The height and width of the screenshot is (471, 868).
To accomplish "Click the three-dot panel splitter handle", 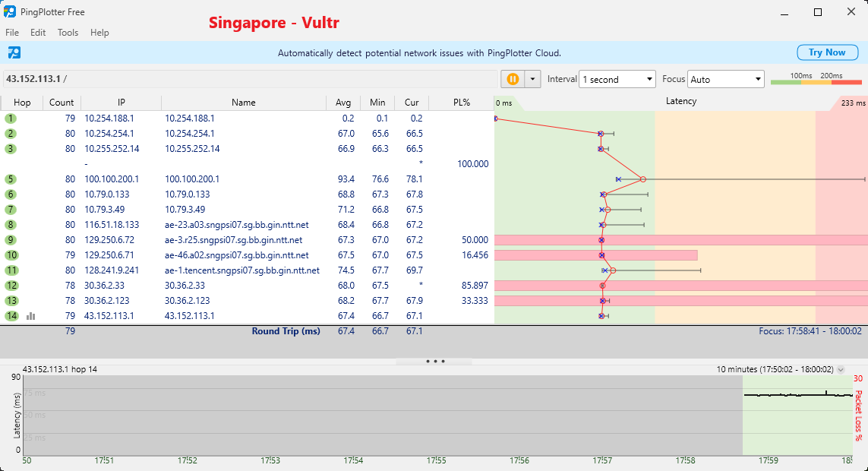I will [x=435, y=362].
